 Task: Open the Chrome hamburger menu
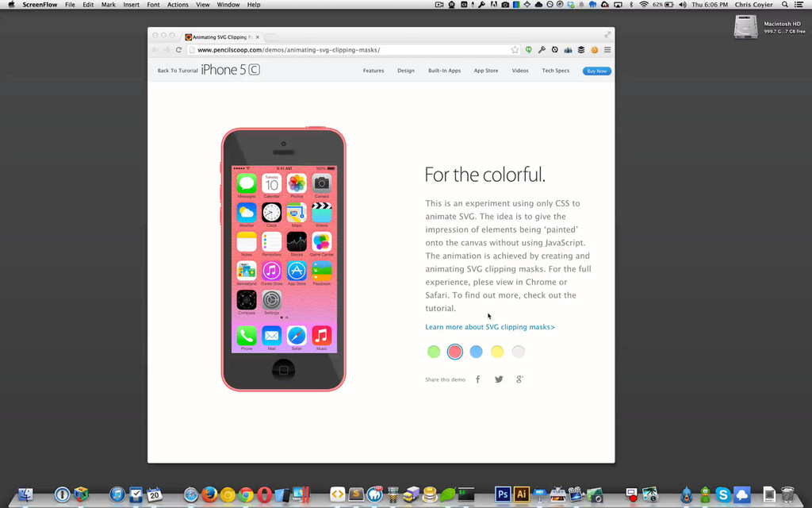[607, 50]
